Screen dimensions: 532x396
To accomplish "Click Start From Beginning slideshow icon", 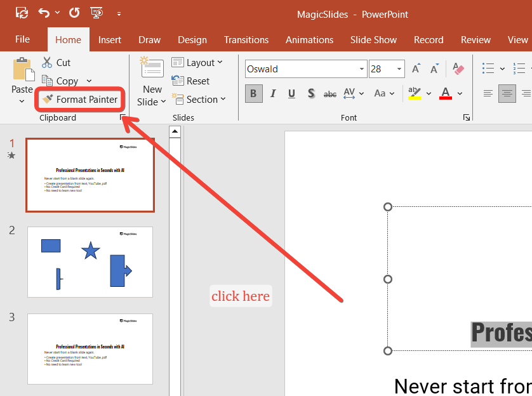I will pyautogui.click(x=96, y=13).
